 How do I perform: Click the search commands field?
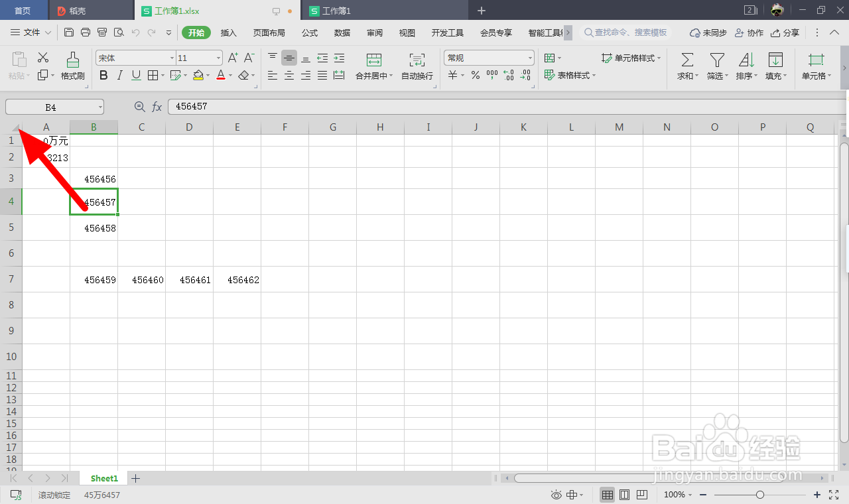click(625, 32)
